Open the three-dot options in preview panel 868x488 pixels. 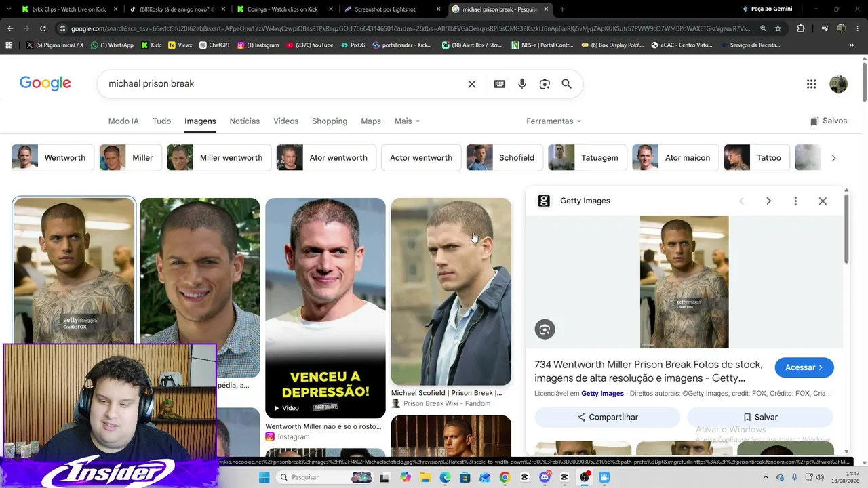(x=795, y=201)
